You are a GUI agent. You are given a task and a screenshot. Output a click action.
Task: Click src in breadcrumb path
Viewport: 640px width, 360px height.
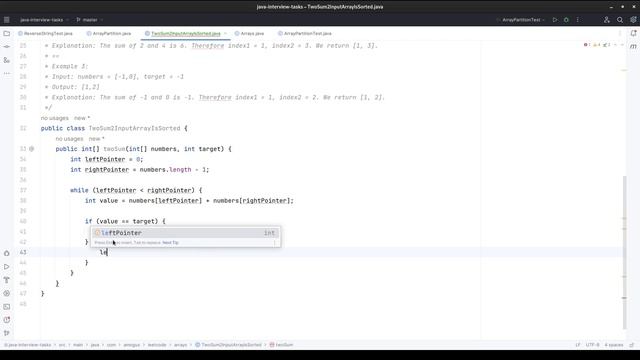tap(62, 345)
